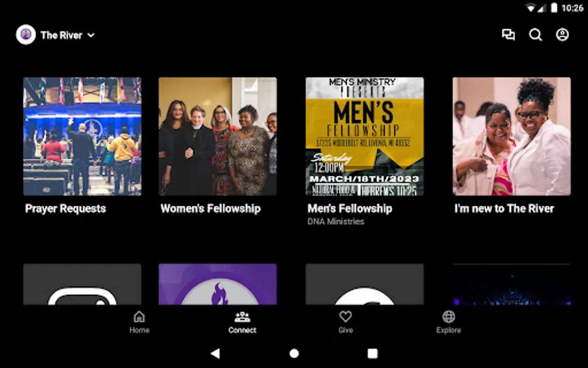
Task: Switch to the Explore tab
Action: coord(448,322)
